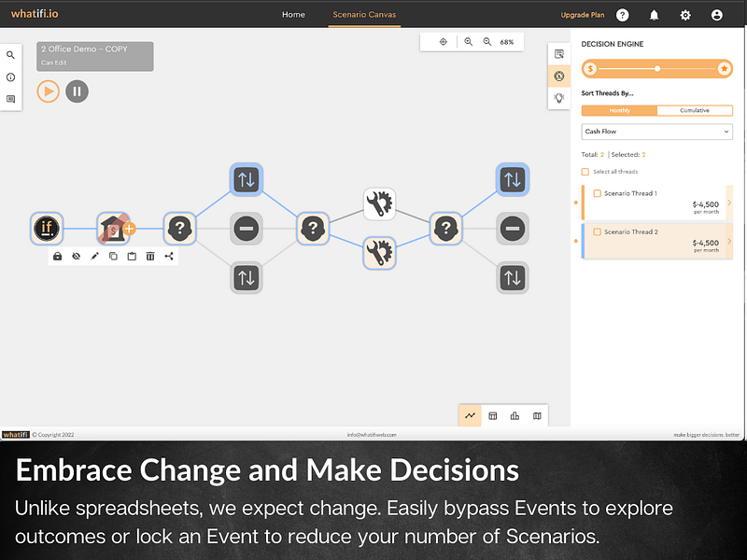747x560 pixels.
Task: Select the lower highlighted wrench gear node
Action: point(380,253)
